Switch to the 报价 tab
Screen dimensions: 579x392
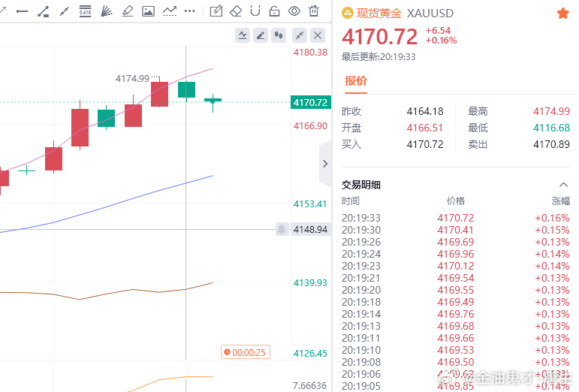pos(356,81)
